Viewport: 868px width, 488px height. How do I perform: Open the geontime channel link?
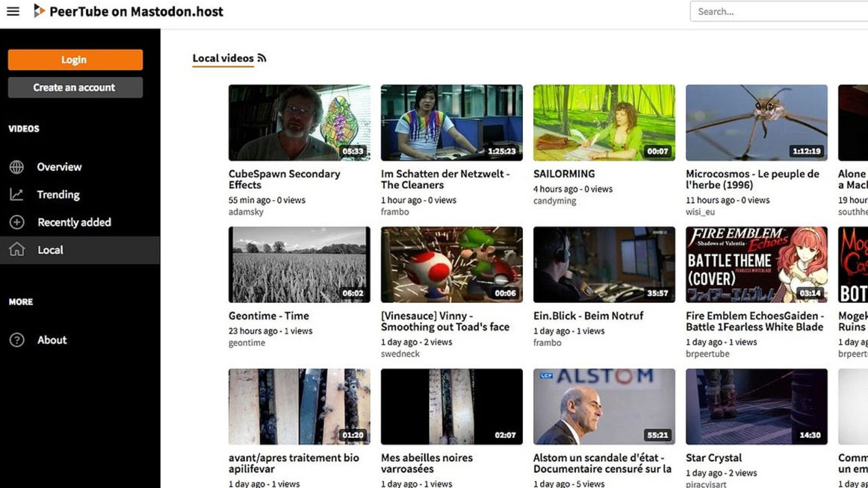[x=247, y=343]
